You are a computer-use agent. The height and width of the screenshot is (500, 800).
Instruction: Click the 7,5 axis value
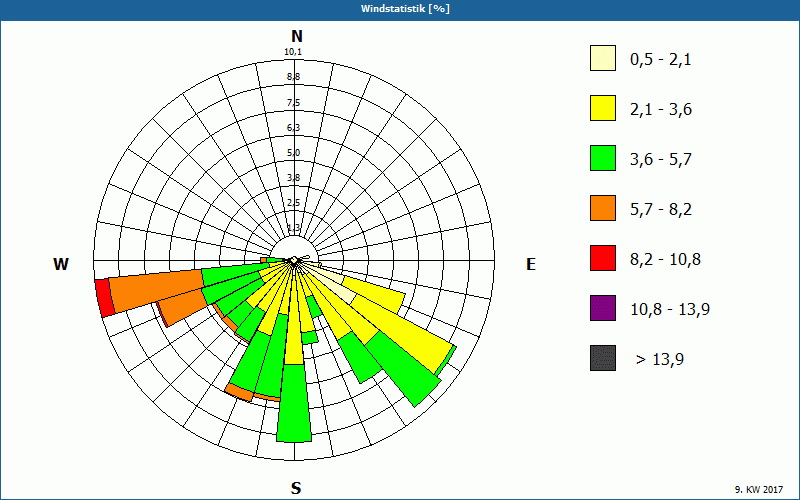tap(293, 103)
